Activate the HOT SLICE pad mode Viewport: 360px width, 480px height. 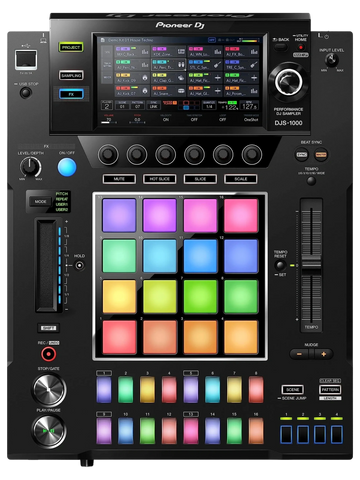[x=159, y=179]
